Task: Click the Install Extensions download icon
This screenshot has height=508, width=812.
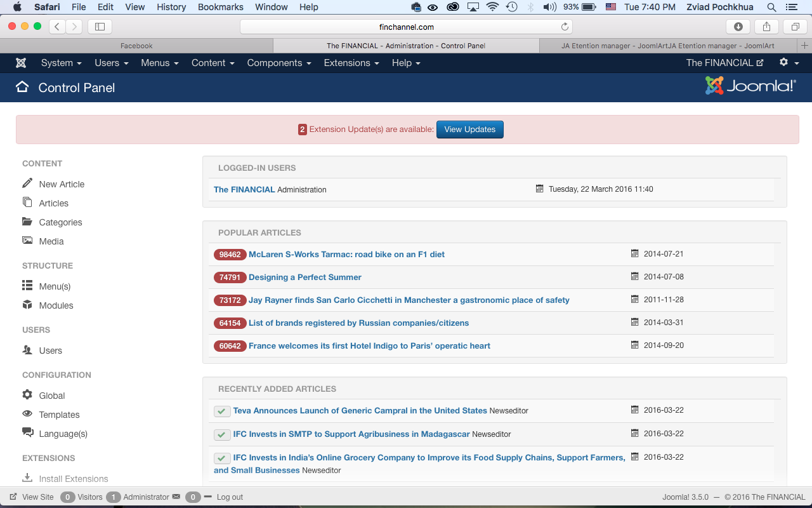Action: 27,478
